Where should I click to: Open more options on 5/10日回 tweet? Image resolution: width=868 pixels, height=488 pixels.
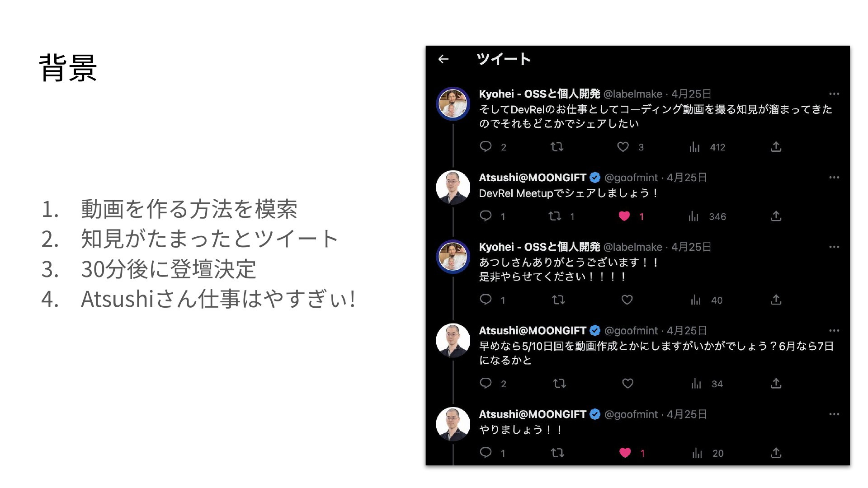click(834, 331)
